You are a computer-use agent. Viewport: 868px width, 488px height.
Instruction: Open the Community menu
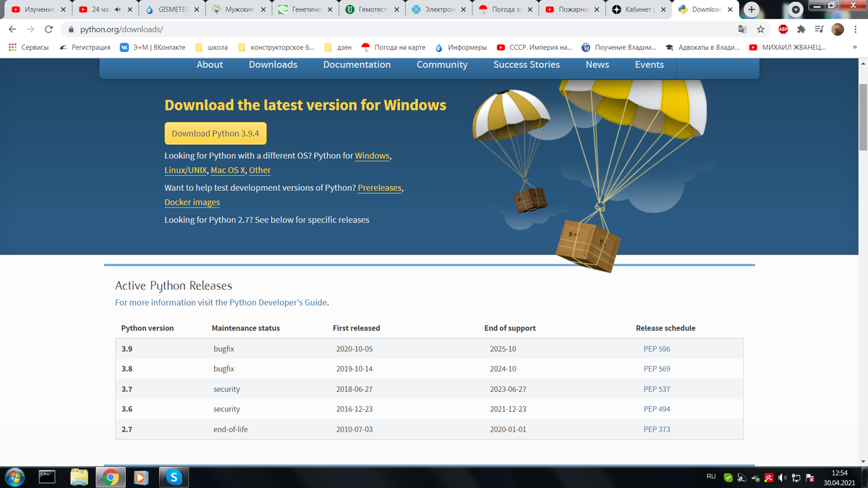442,64
